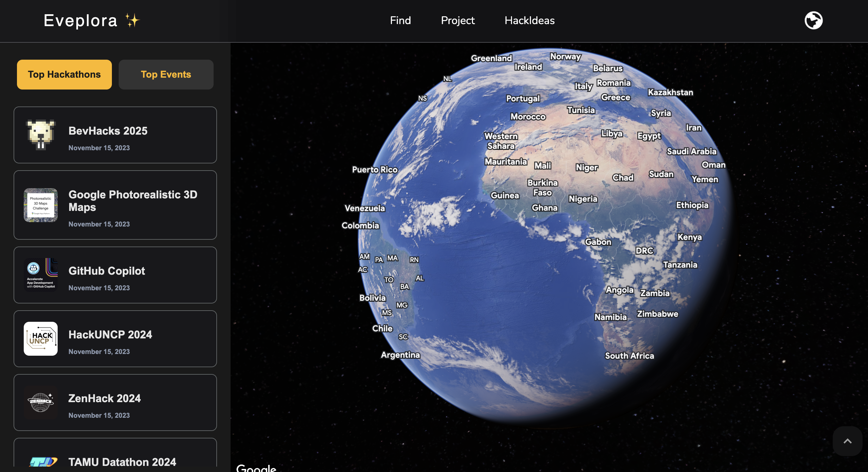
Task: Click the TAMU Datathon logo icon
Action: [x=43, y=462]
